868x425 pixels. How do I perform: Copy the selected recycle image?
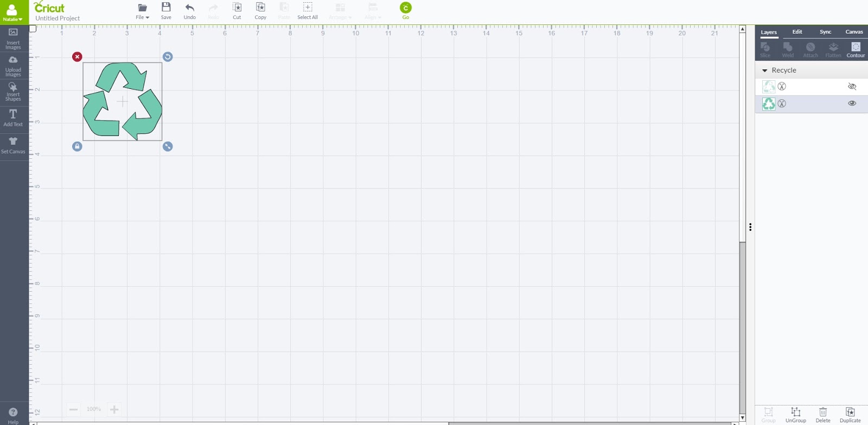click(260, 11)
